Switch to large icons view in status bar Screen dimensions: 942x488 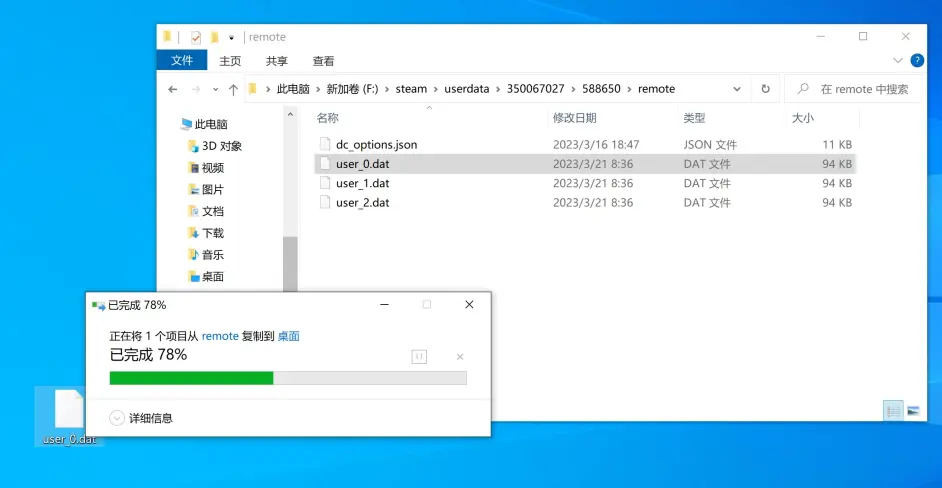pos(913,410)
